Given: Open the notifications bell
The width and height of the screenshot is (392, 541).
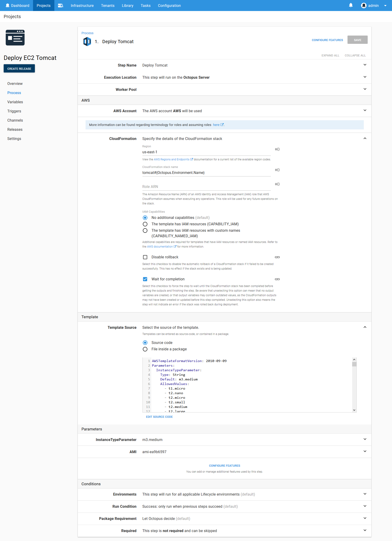Looking at the screenshot, I should point(350,5).
